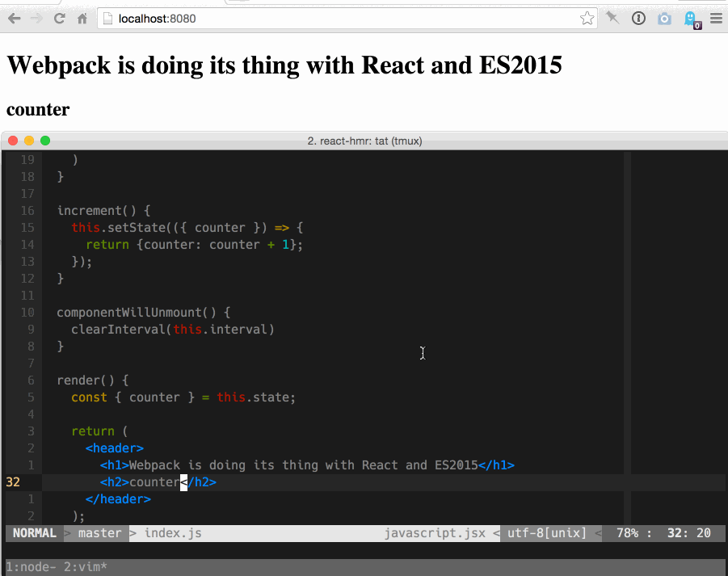
Task: Click the 'componentWillUnmount() {' line
Action: pyautogui.click(x=144, y=313)
